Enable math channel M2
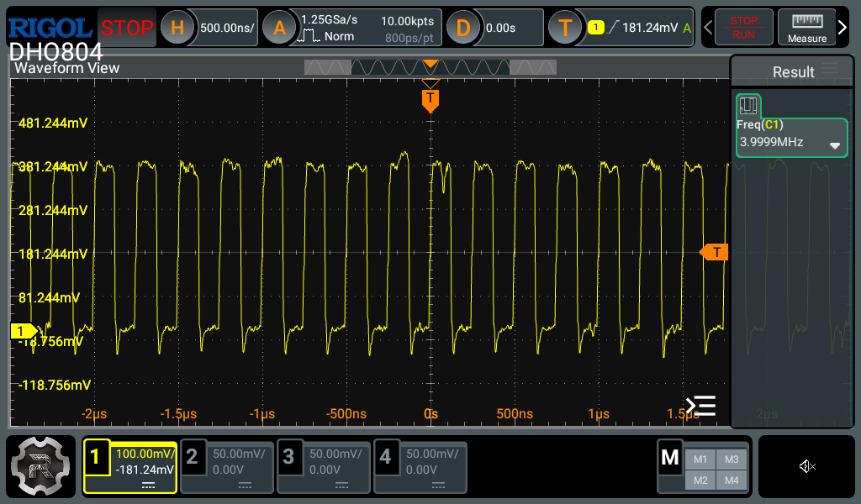This screenshot has width=861, height=504. (x=700, y=480)
